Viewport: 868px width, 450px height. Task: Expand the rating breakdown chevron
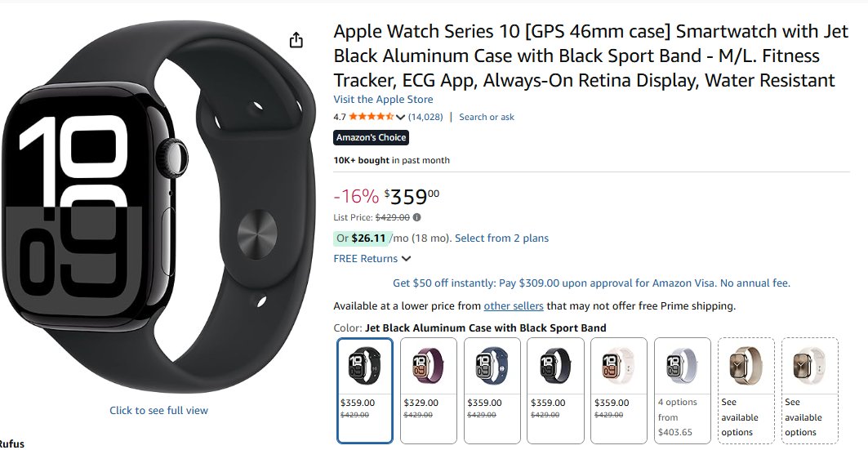coord(401,117)
